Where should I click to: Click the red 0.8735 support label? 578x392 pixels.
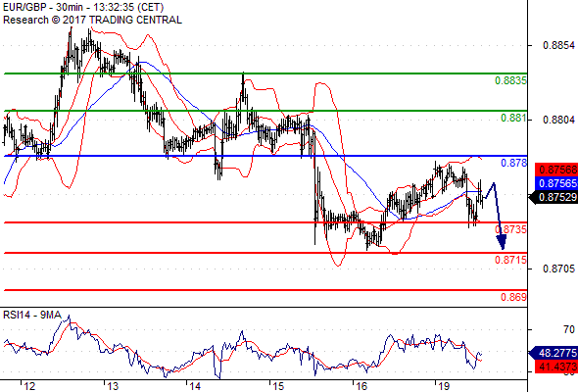[x=510, y=229]
